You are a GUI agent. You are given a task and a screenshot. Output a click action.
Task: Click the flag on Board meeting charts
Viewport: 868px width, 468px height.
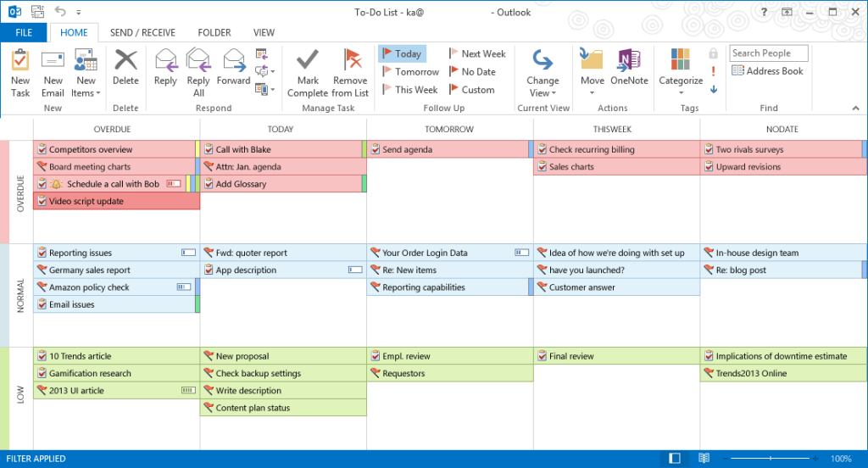[x=42, y=166]
